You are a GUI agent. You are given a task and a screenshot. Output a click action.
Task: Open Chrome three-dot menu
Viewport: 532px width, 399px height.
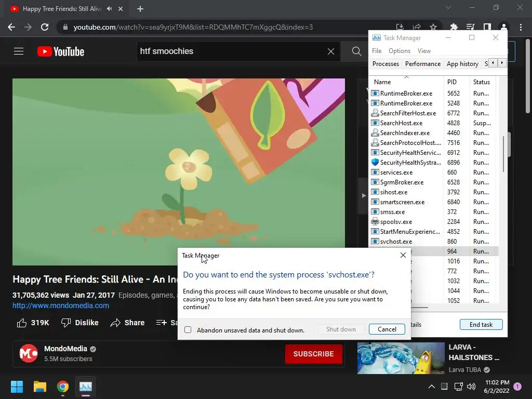pos(521,27)
